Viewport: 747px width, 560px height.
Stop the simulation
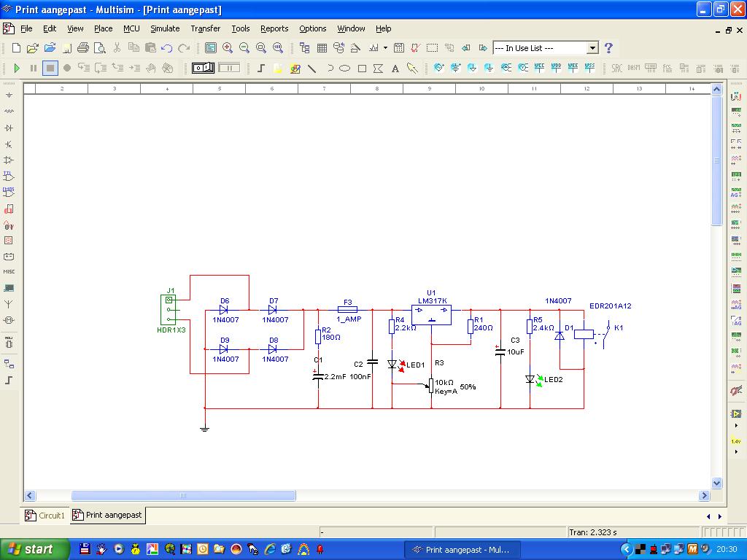(x=50, y=68)
